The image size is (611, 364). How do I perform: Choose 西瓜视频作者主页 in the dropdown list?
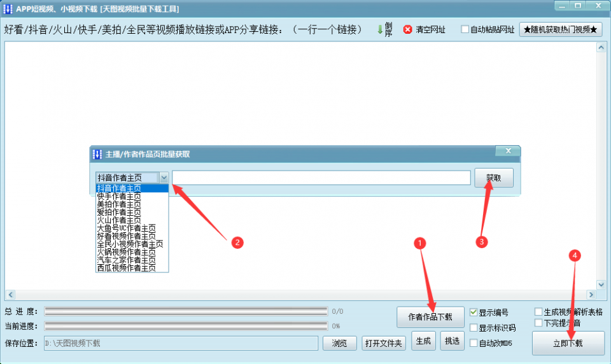click(126, 268)
